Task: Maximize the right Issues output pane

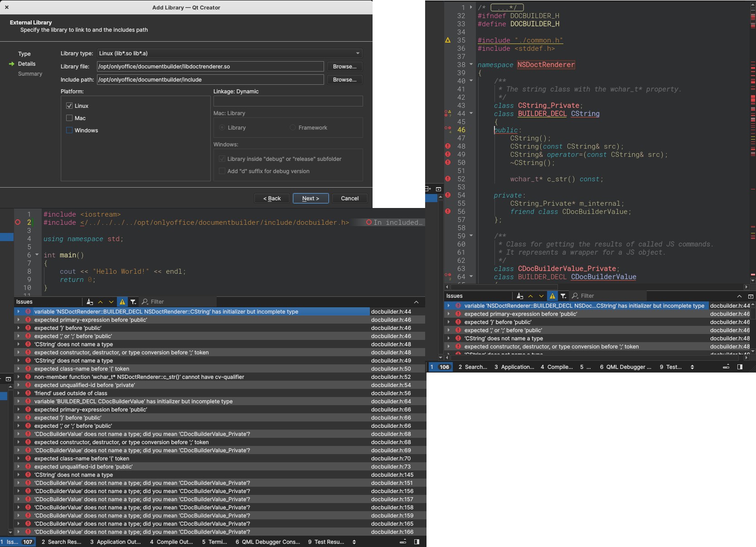Action: pyautogui.click(x=751, y=296)
